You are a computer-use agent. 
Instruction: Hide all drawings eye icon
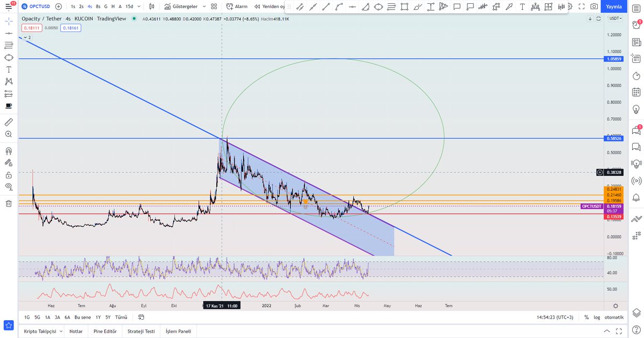[9, 187]
